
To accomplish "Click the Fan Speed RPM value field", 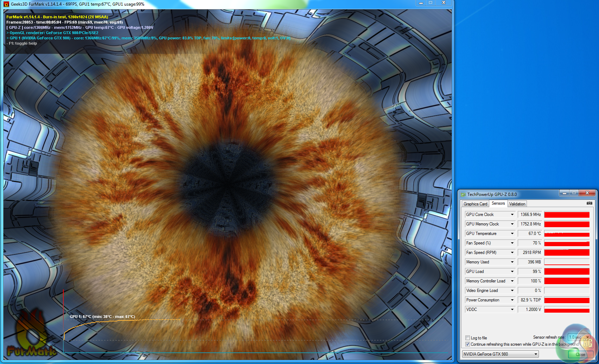I will (530, 253).
